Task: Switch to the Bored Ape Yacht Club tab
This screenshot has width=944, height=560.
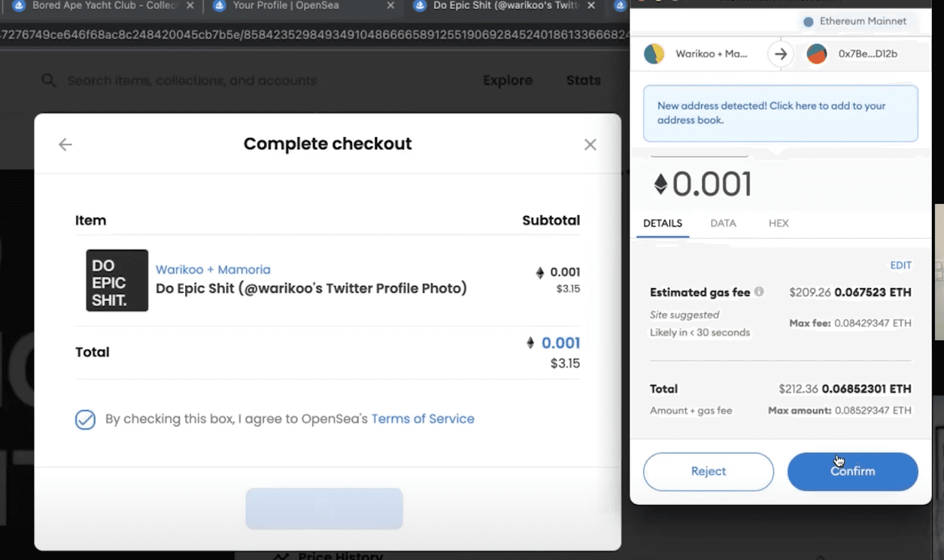Action: 103,6
